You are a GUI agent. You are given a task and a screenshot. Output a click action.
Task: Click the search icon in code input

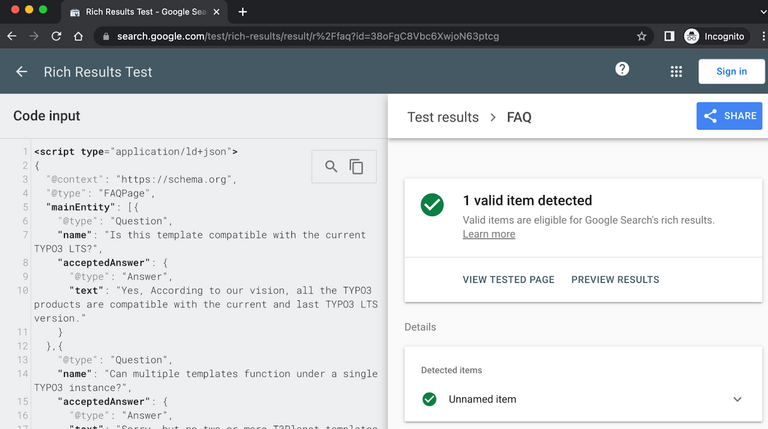click(331, 167)
